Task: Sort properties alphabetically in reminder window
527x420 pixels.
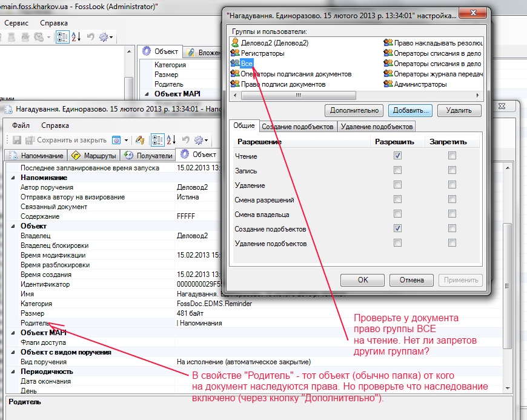Action: pyautogui.click(x=171, y=140)
